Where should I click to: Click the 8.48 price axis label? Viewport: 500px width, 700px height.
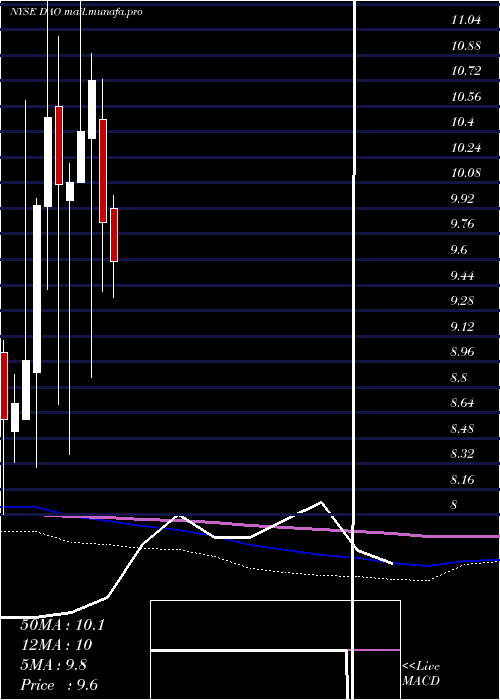(x=462, y=429)
